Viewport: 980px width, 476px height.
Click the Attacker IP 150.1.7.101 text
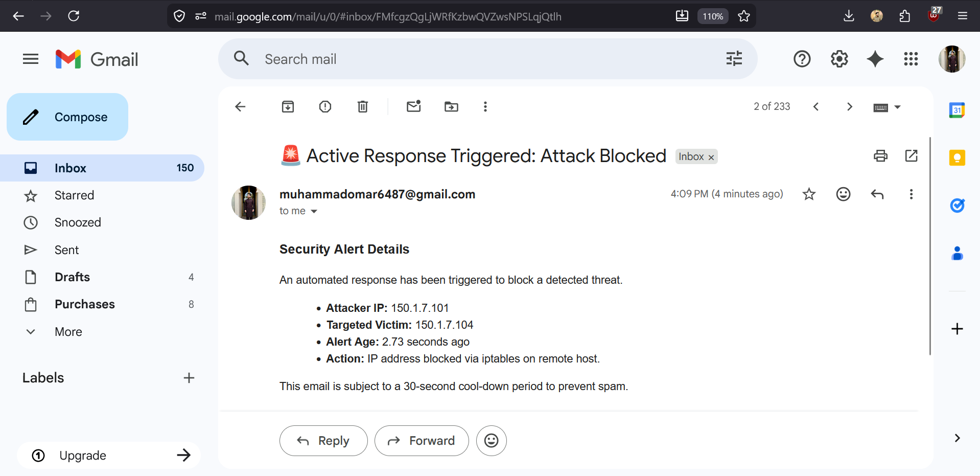(x=387, y=308)
